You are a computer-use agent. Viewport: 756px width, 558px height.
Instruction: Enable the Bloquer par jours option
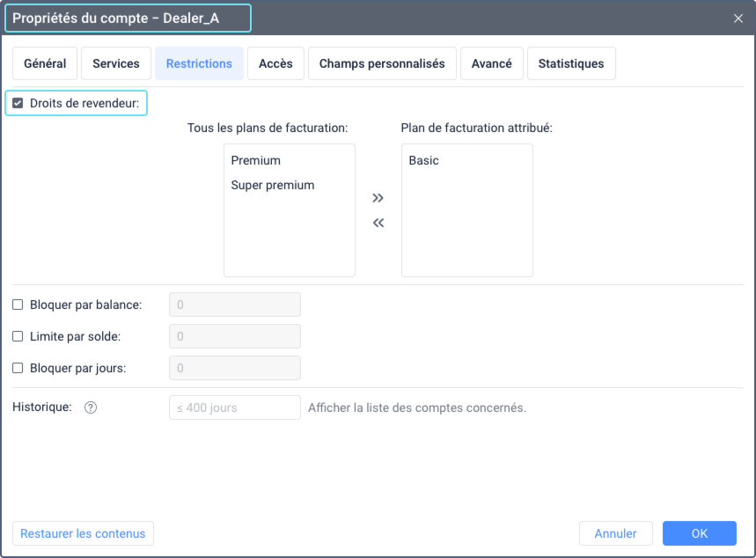pyautogui.click(x=16, y=367)
